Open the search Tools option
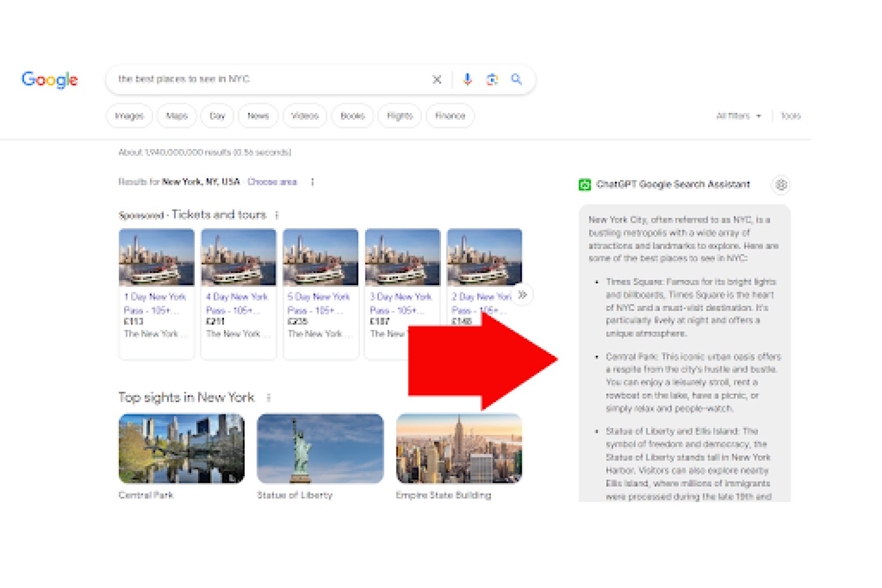Viewport: 882px width, 588px height. pyautogui.click(x=791, y=116)
